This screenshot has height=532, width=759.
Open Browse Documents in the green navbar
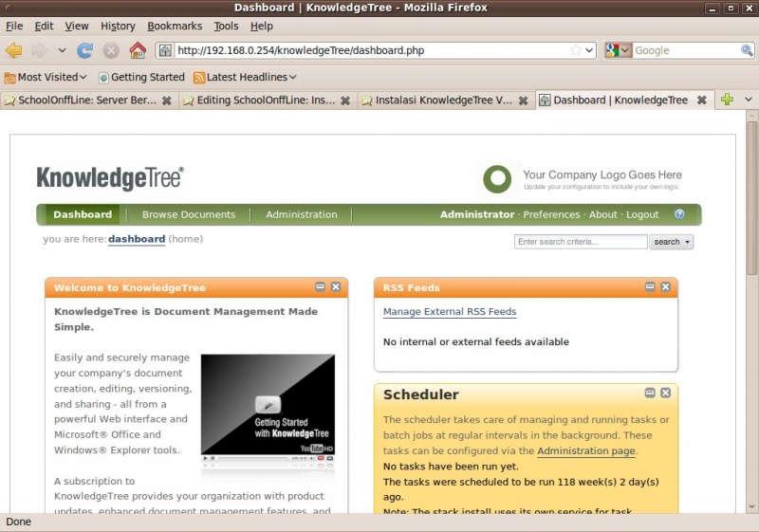(189, 214)
